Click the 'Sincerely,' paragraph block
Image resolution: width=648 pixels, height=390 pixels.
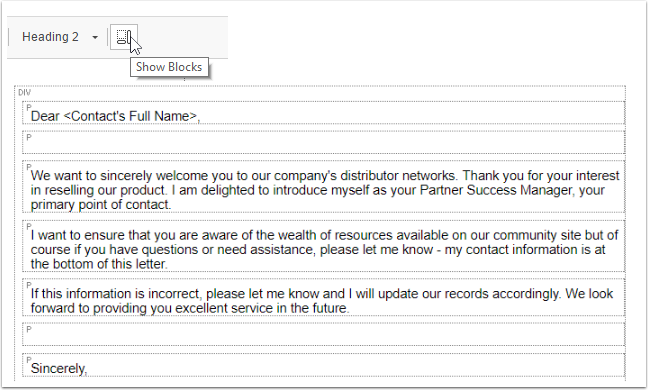(x=323, y=365)
